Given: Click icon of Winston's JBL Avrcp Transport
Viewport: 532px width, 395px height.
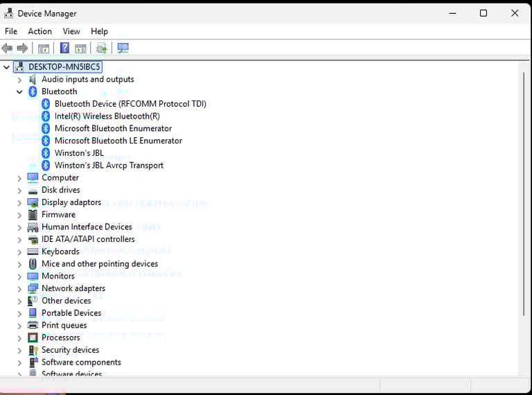Looking at the screenshot, I should click(46, 166).
